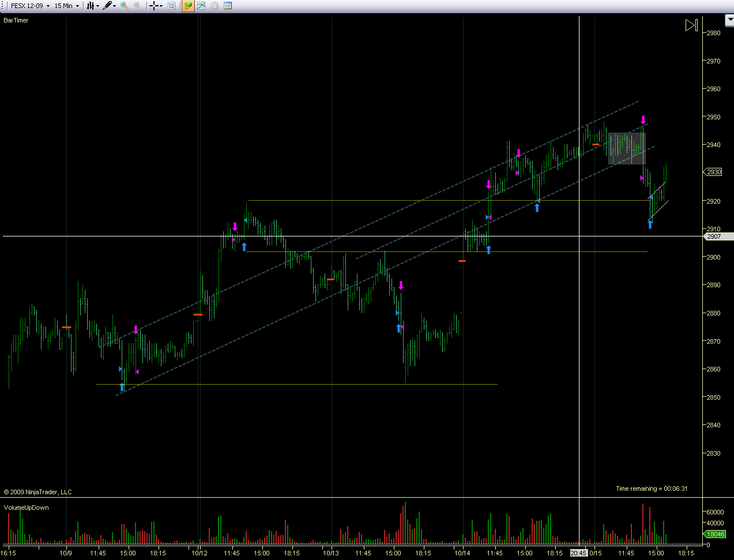Click the 2907 horizontal line price marker

(x=718, y=236)
